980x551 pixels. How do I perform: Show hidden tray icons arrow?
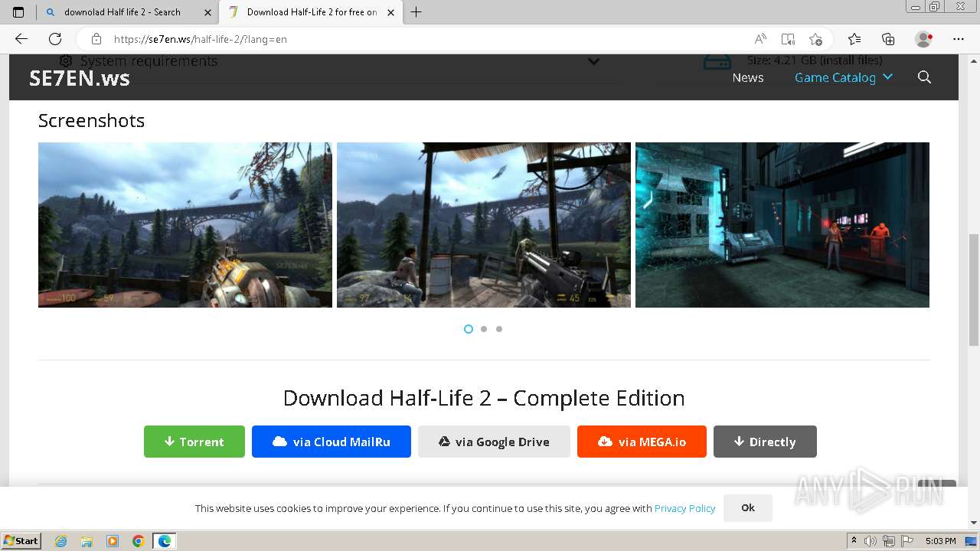[854, 541]
